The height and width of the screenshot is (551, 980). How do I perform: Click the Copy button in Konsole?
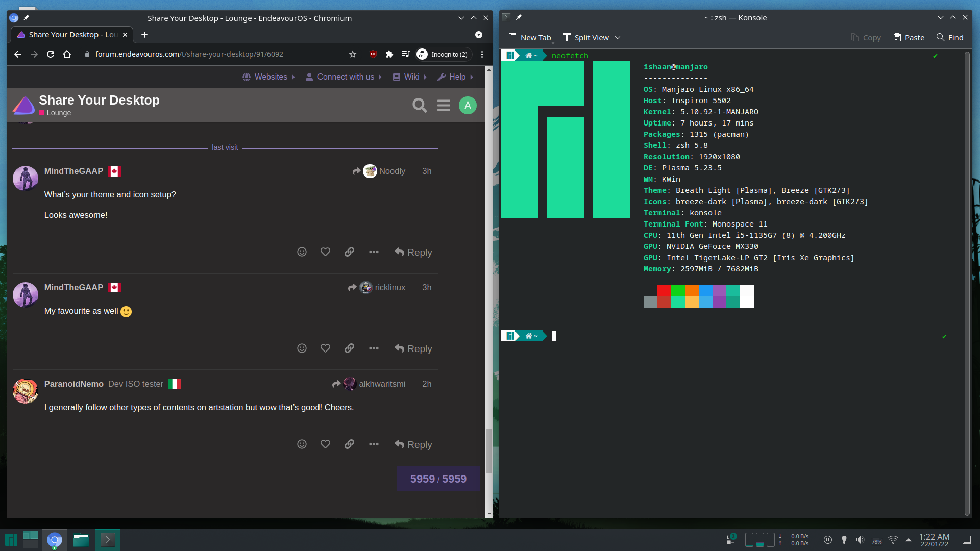pos(866,38)
